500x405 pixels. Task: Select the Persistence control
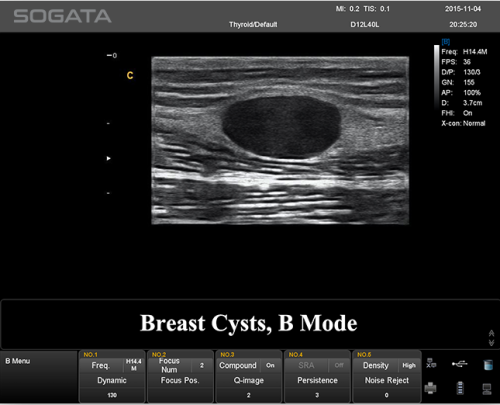[x=317, y=380]
